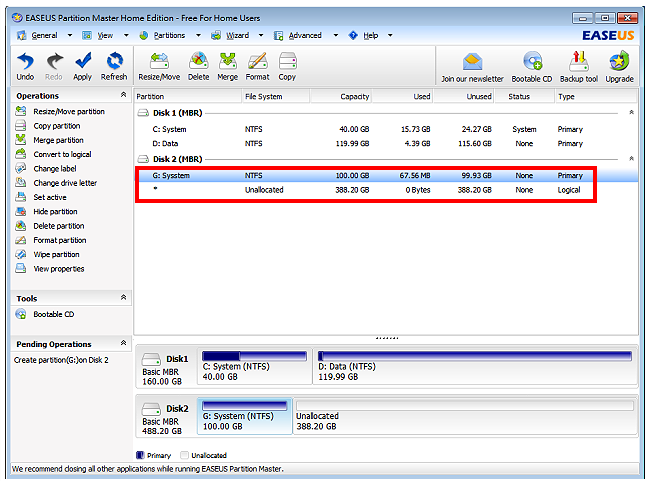Open the Help menu
Viewport: 656px width, 481px height.
click(x=371, y=36)
